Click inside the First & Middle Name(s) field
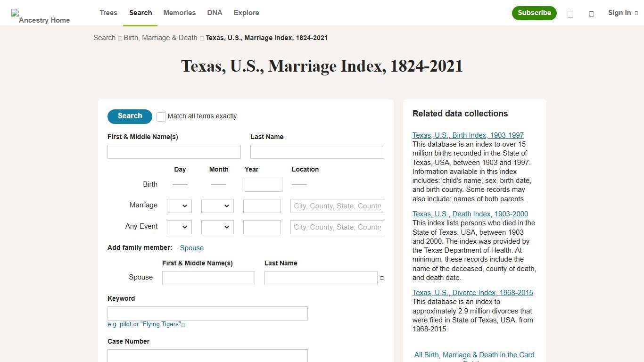The height and width of the screenshot is (362, 644). click(x=173, y=151)
